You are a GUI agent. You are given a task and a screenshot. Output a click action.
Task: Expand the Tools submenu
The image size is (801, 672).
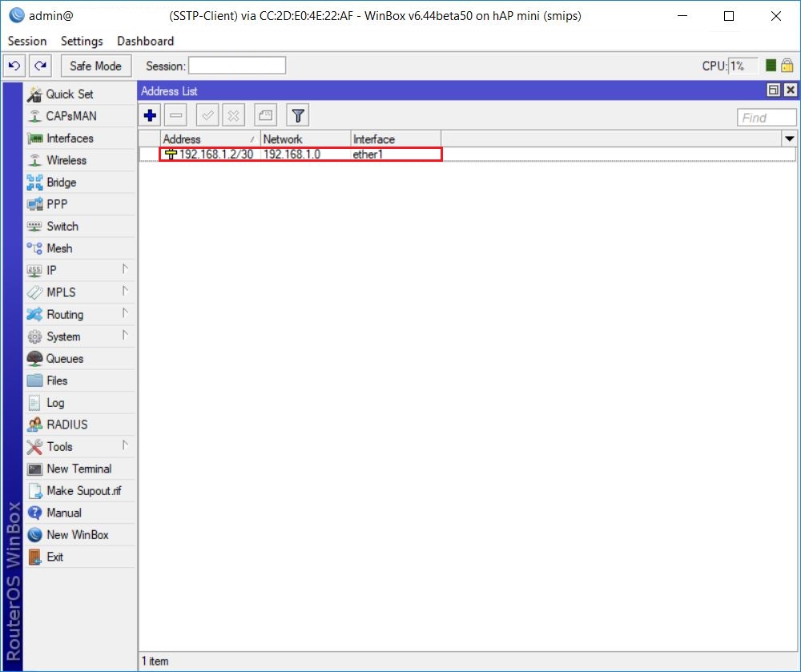80,447
